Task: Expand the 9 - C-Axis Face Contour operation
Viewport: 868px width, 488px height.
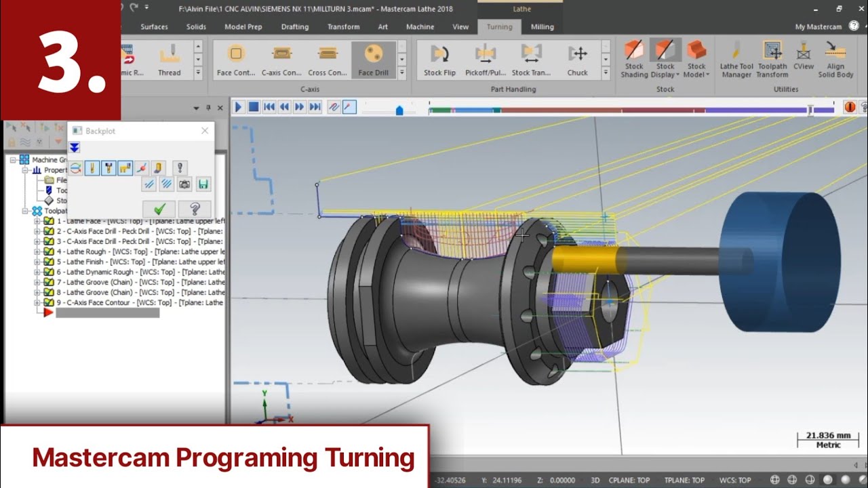Action: 38,302
